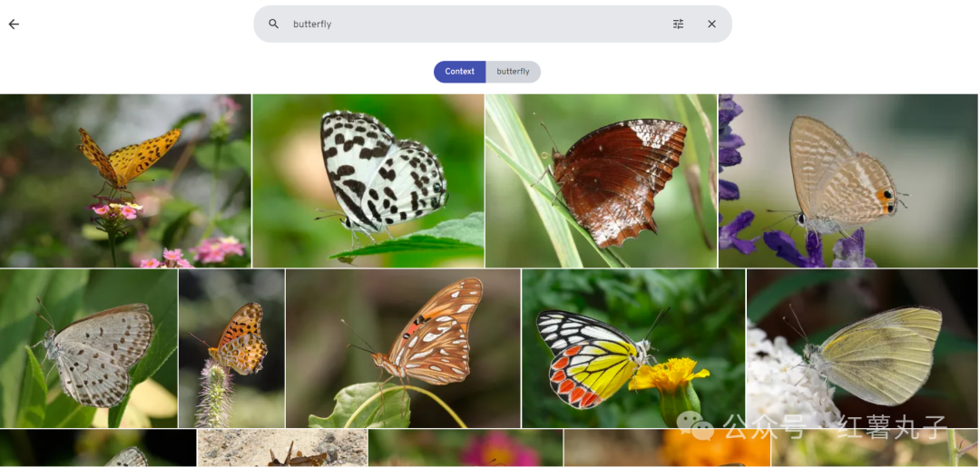This screenshot has height=467, width=980.
Task: Open the orange butterfly with white streaks photo
Action: coord(403,348)
